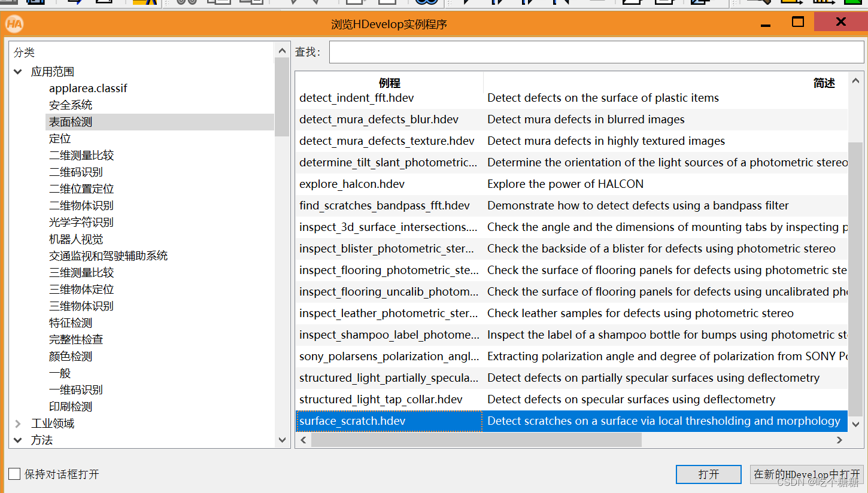This screenshot has height=493, width=868.
Task: Click the 在新的HDevelop中打开 button
Action: pos(806,474)
